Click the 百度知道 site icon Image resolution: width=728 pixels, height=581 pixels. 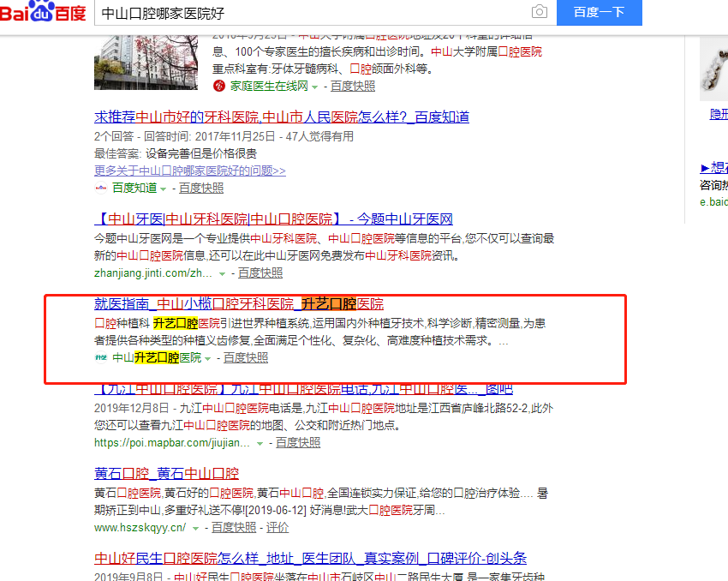(x=101, y=188)
